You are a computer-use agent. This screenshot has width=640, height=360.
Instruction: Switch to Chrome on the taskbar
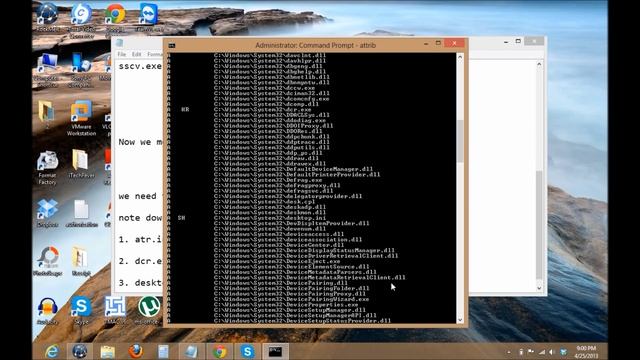[219, 351]
